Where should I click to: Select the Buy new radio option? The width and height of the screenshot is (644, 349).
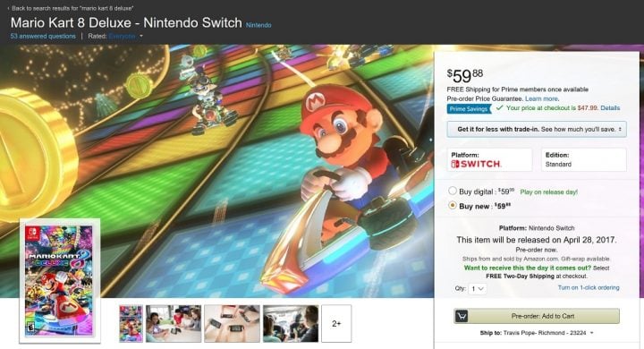[x=453, y=205]
